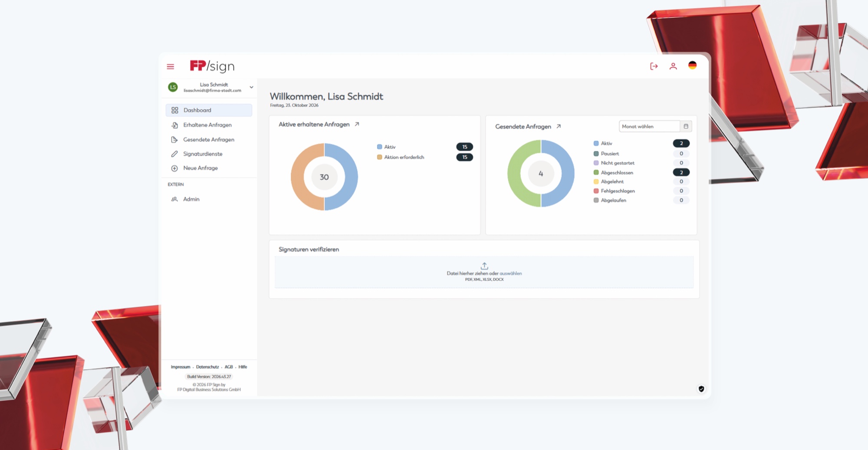Toggle the hamburger menu icon
This screenshot has width=868, height=450.
coord(170,66)
